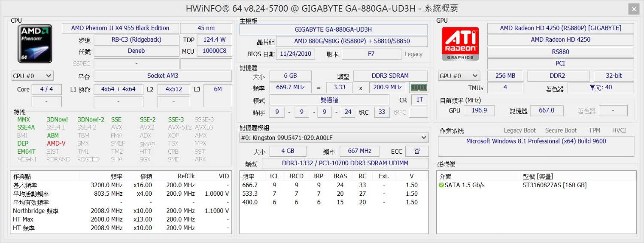
Task: Select the 533.3 memory timing row
Action: click(334, 194)
